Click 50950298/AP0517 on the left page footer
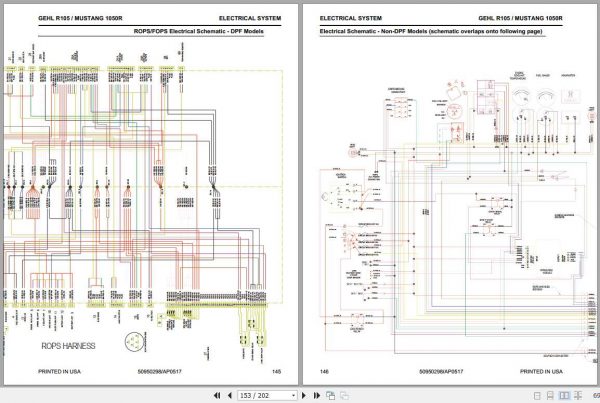This screenshot has height=403, width=600. (x=160, y=371)
